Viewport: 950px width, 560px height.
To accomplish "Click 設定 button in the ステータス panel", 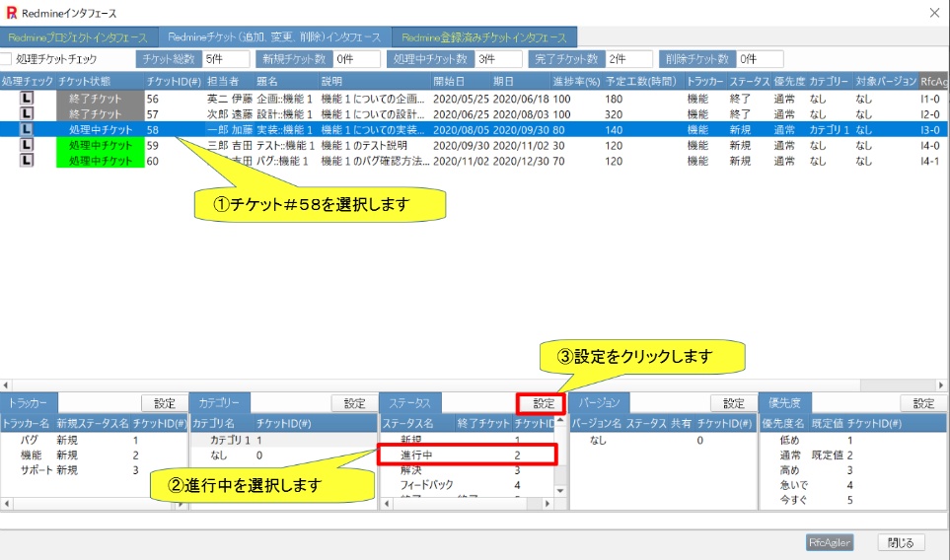I will click(x=543, y=403).
